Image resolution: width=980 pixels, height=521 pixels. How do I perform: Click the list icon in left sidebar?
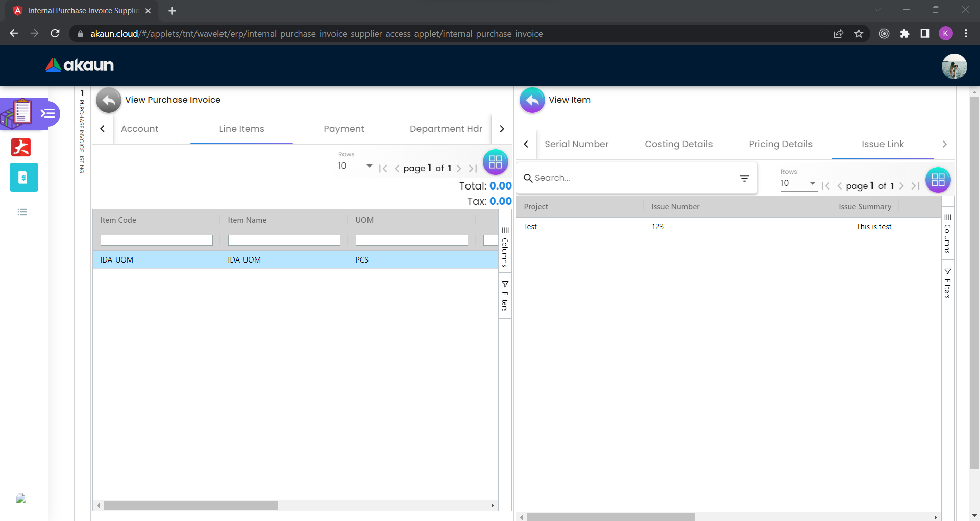coord(22,212)
